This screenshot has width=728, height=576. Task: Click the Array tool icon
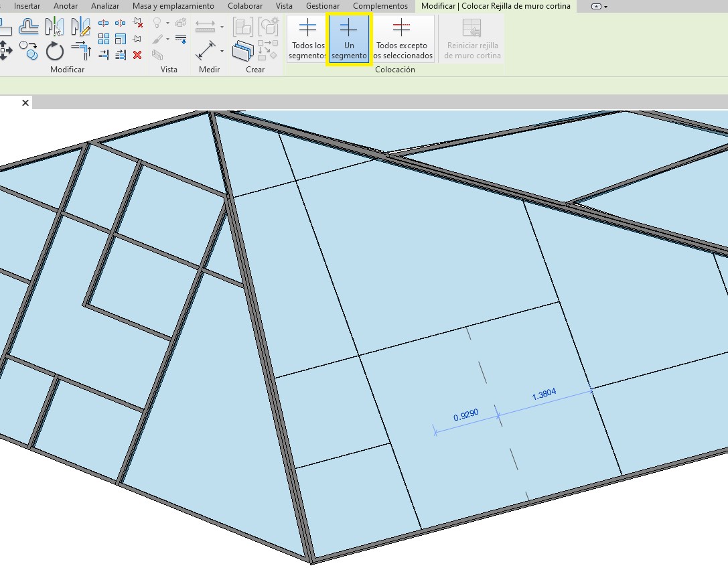[104, 39]
